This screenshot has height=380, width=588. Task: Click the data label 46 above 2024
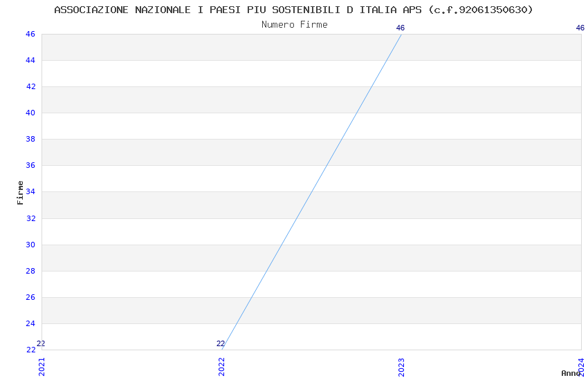(x=580, y=28)
